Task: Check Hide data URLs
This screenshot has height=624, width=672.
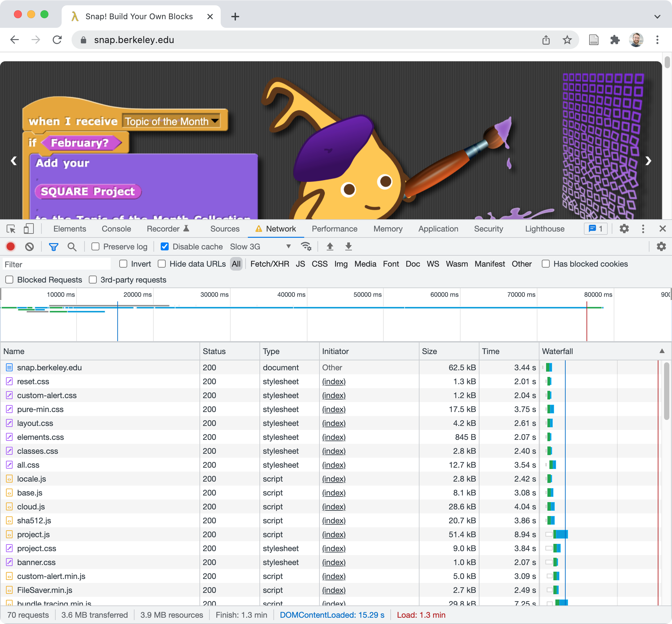Action: pos(162,264)
